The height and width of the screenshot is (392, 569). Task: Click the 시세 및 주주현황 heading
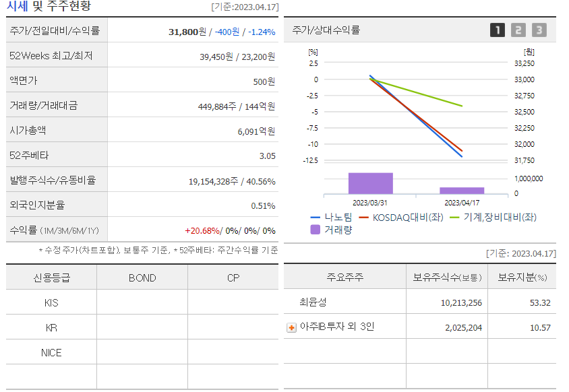49,6
